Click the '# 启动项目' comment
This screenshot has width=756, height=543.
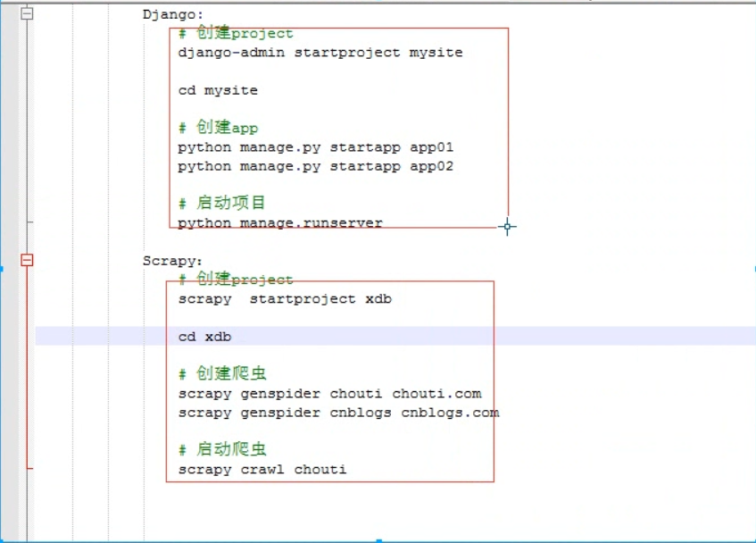point(221,203)
